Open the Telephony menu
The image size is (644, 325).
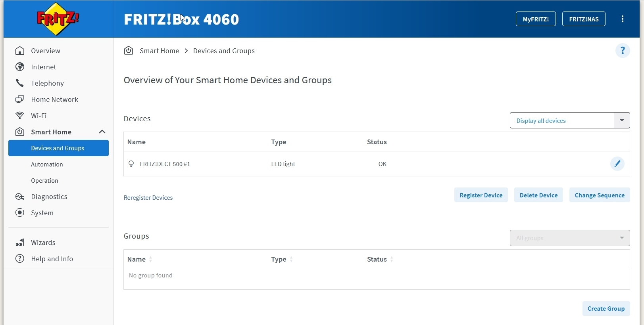pos(48,83)
